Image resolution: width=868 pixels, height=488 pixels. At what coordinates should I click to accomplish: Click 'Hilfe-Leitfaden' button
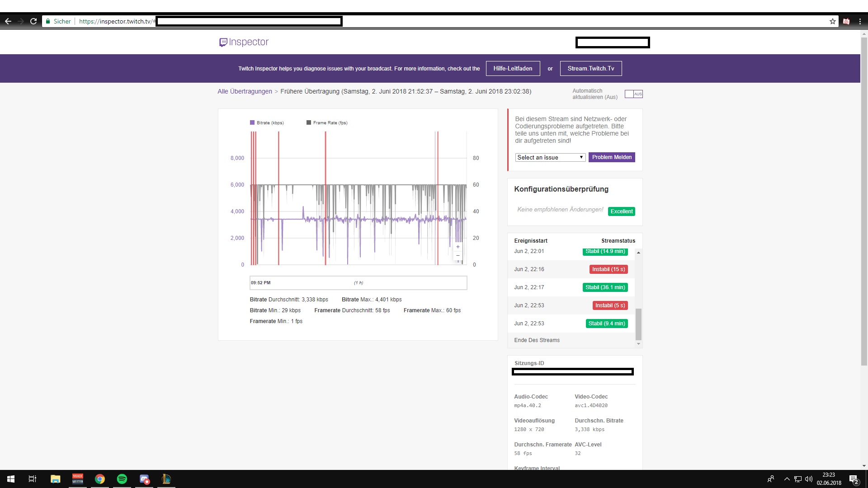(x=513, y=68)
